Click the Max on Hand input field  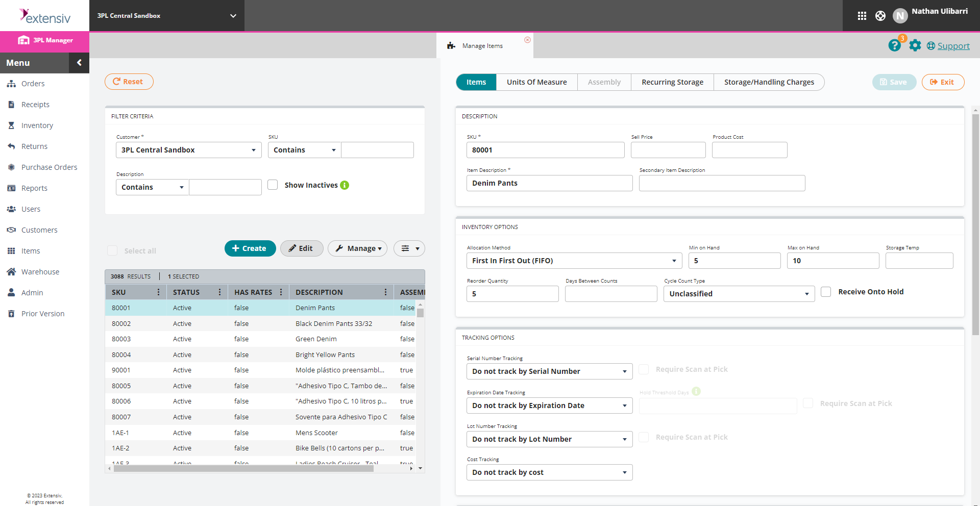pos(832,260)
